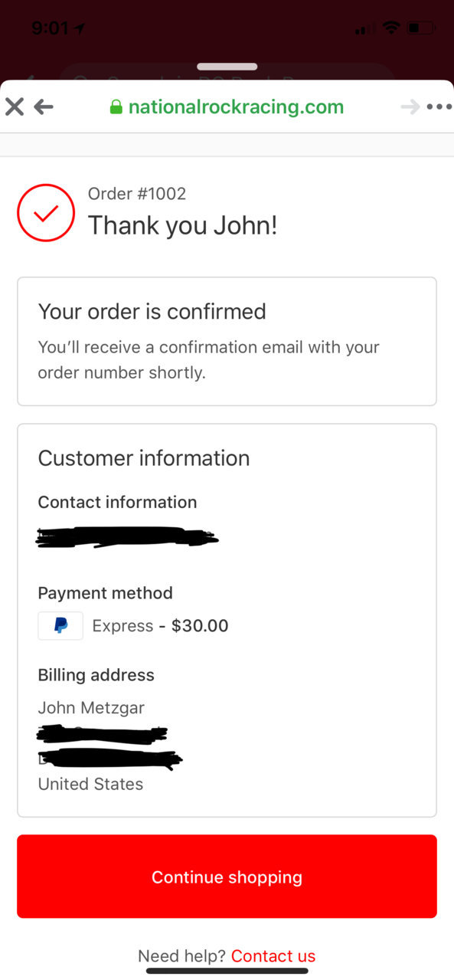
Task: Tap the nationalrockracing.com address bar
Action: [x=227, y=107]
